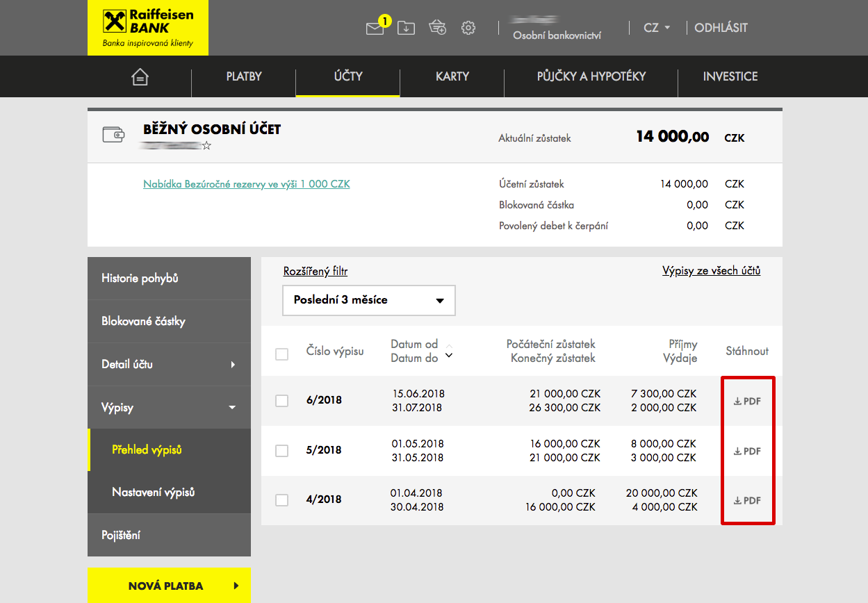The width and height of the screenshot is (868, 603).
Task: Download PDF for statement 4/2018
Action: [747, 500]
